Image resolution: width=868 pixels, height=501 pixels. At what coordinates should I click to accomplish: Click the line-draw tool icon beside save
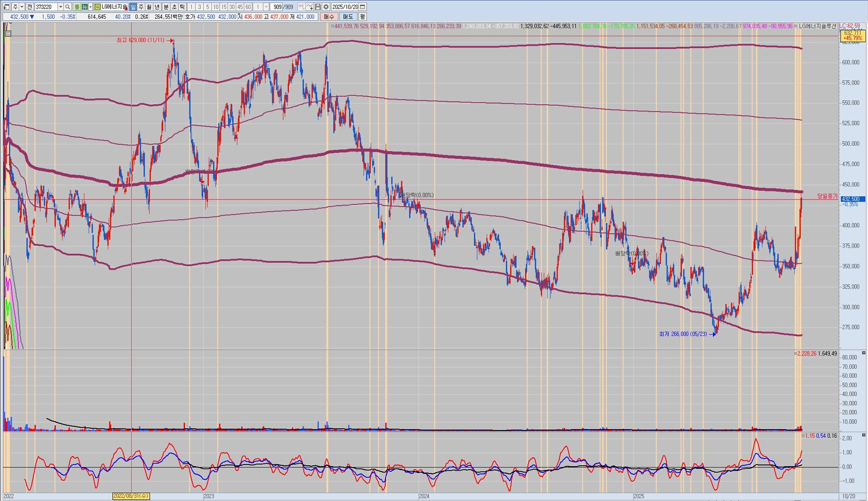tap(310, 7)
